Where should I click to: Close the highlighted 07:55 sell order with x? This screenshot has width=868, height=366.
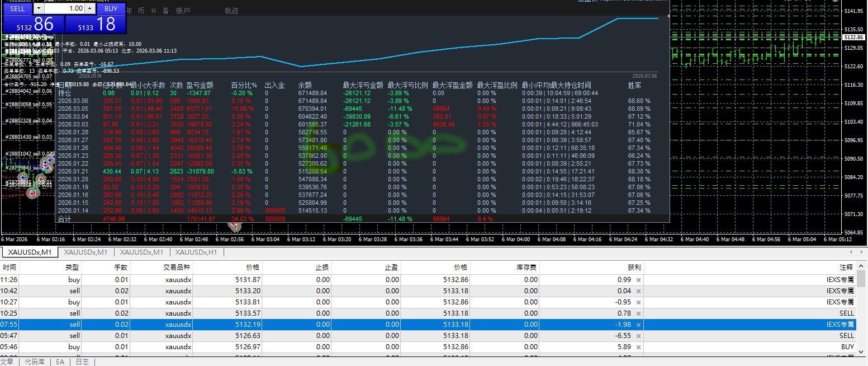(638, 325)
